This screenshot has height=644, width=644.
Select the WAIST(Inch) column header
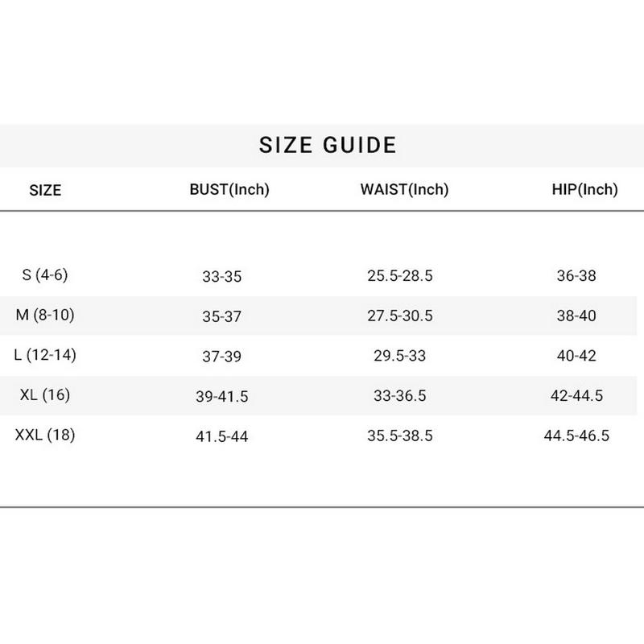(x=404, y=190)
